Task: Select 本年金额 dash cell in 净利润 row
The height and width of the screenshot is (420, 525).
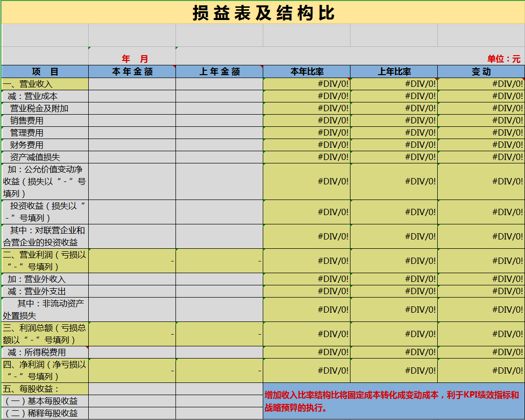Action: point(132,370)
